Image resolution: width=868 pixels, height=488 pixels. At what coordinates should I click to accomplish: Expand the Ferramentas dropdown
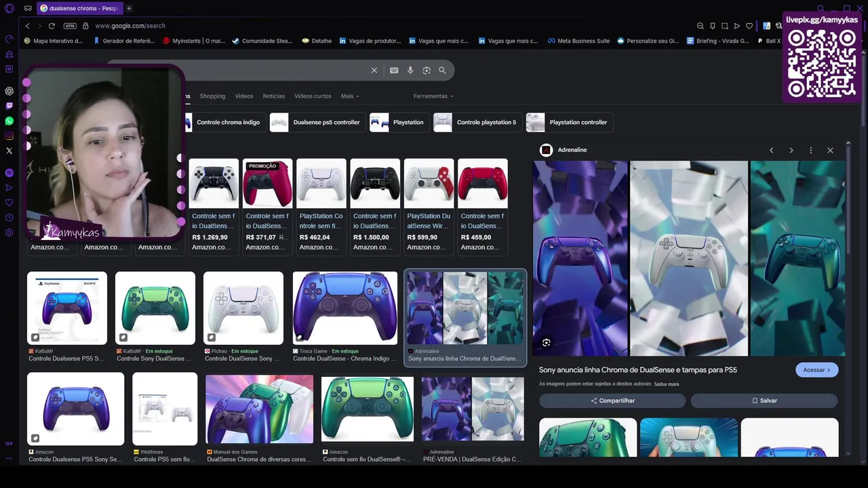433,96
